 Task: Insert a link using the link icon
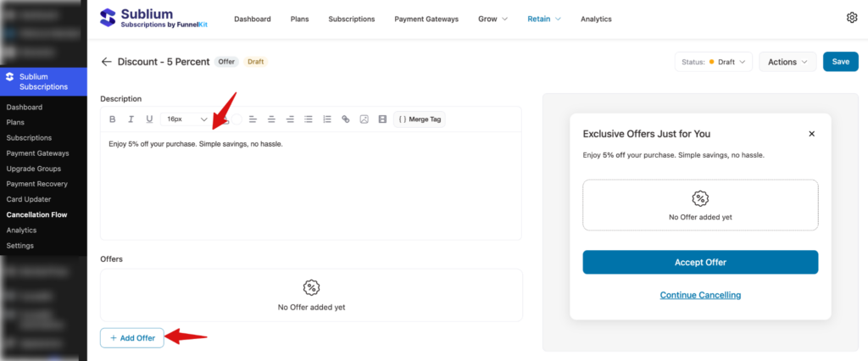(345, 119)
